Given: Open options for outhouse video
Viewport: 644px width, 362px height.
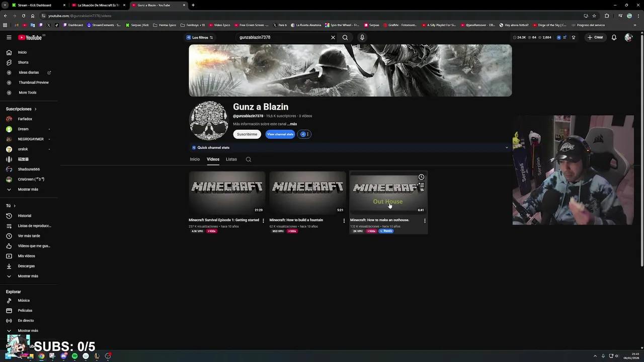Looking at the screenshot, I should coord(425,220).
